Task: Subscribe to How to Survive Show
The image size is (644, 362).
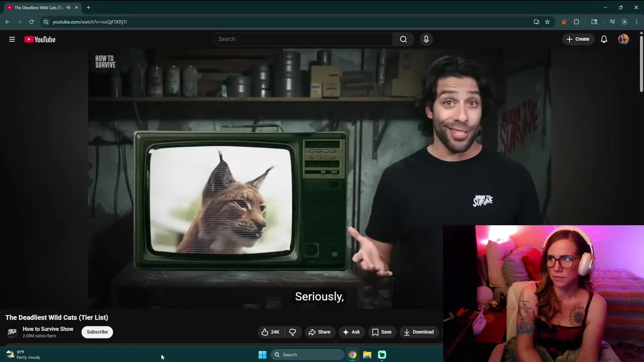Action: [97, 332]
